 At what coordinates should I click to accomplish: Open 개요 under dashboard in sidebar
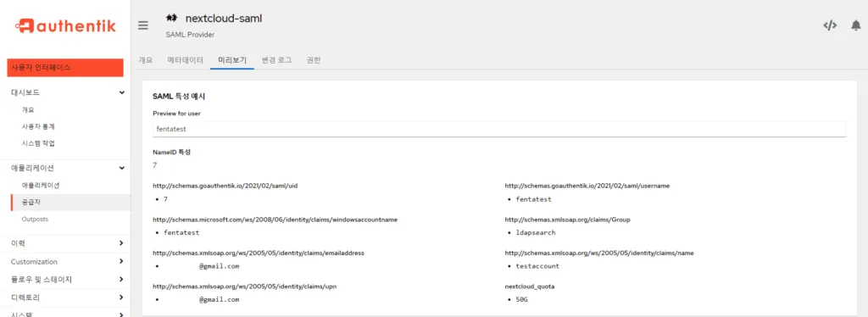(x=28, y=109)
